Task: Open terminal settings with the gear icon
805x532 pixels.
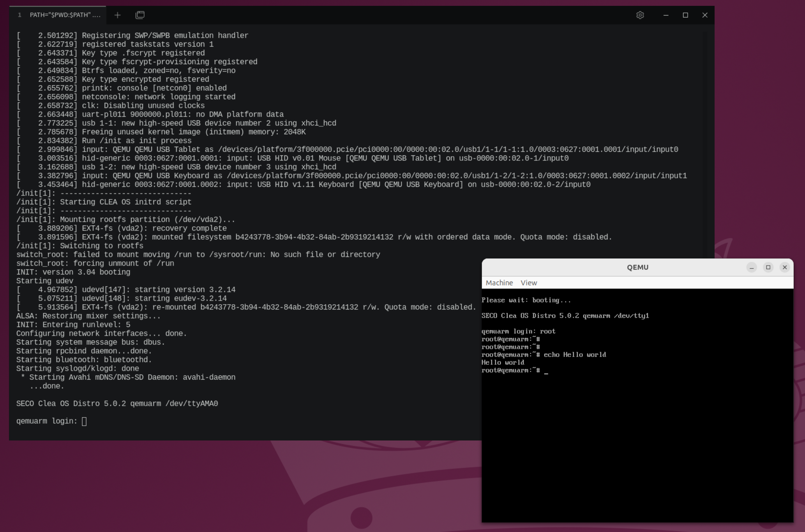Action: pos(640,15)
